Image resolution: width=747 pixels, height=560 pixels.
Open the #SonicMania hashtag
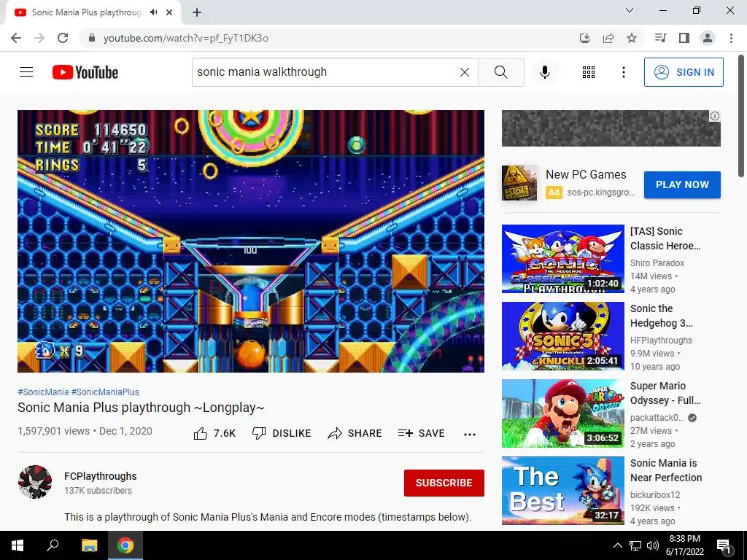tap(43, 392)
